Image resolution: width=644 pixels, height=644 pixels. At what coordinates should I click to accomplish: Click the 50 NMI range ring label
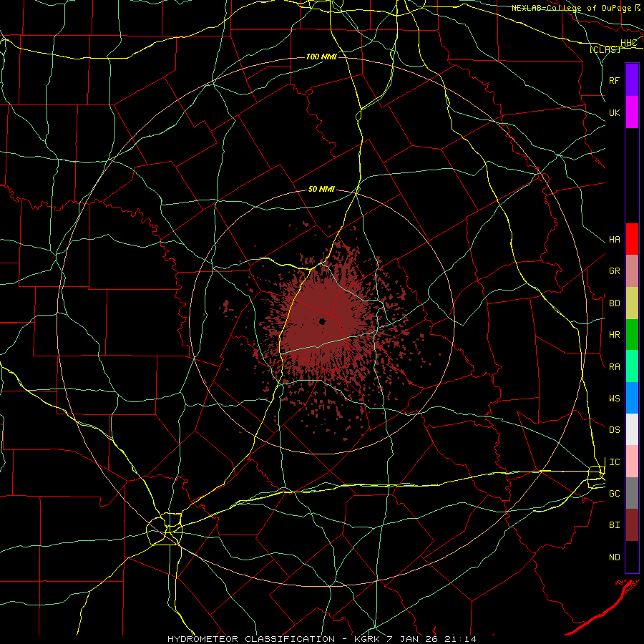(321, 190)
